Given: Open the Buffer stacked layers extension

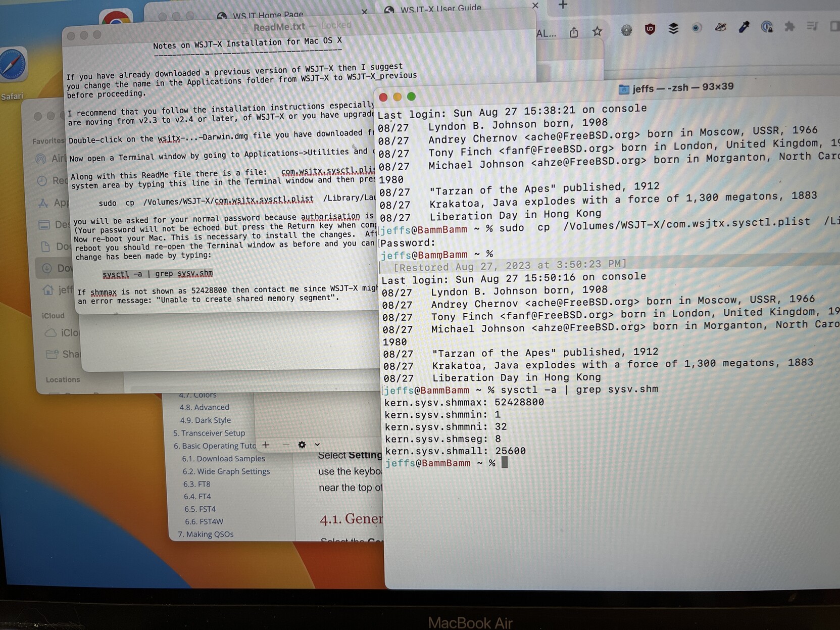Looking at the screenshot, I should click(673, 29).
